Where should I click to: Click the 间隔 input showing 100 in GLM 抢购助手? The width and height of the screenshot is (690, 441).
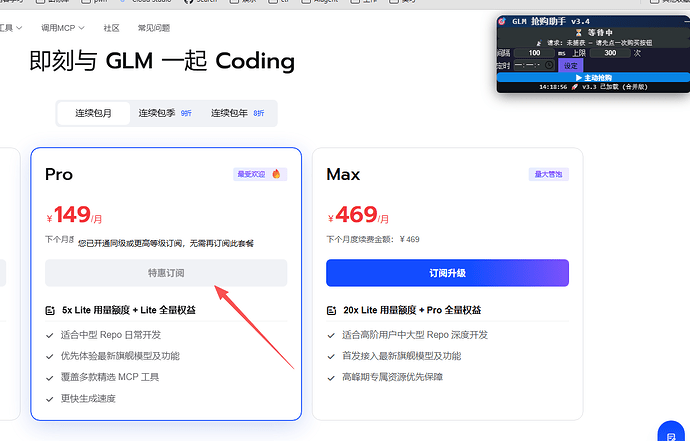pos(534,53)
